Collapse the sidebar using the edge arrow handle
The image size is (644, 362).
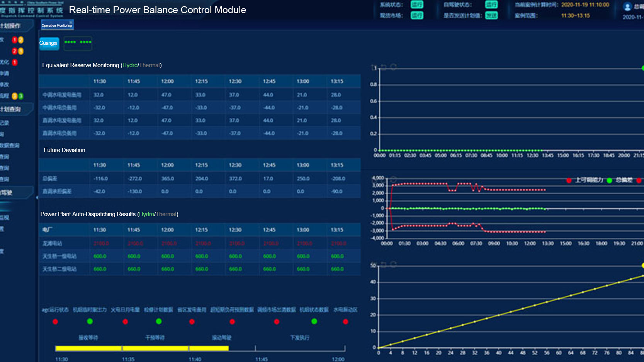(37, 198)
